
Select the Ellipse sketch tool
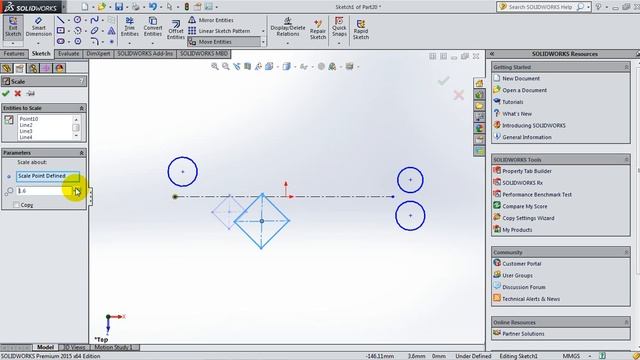(94, 31)
